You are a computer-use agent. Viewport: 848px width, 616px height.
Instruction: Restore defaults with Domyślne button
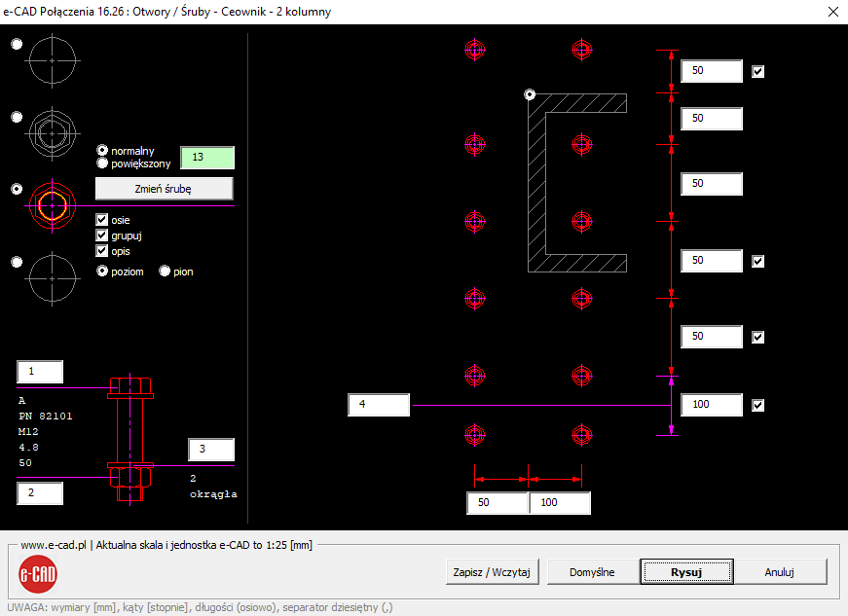click(592, 572)
